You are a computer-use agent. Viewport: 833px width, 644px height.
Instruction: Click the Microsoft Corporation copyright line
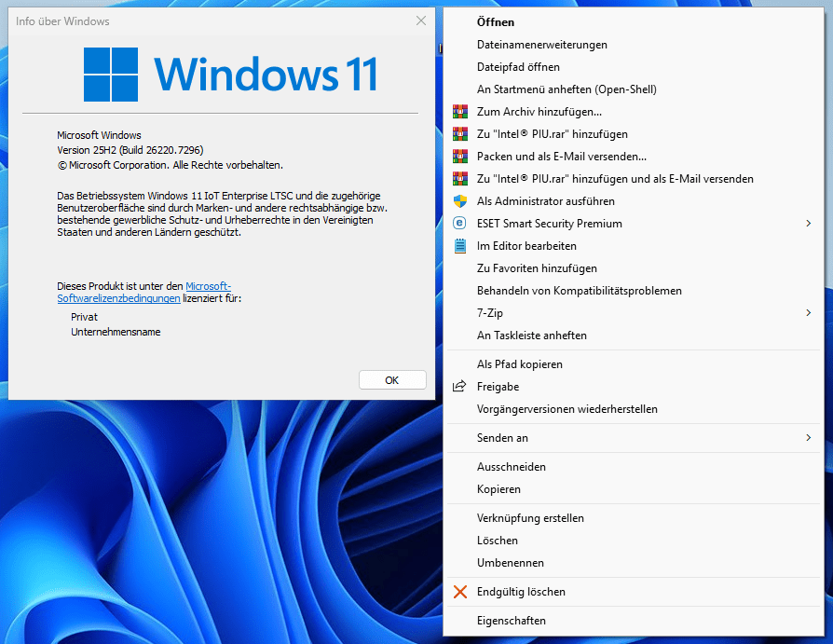tap(170, 165)
